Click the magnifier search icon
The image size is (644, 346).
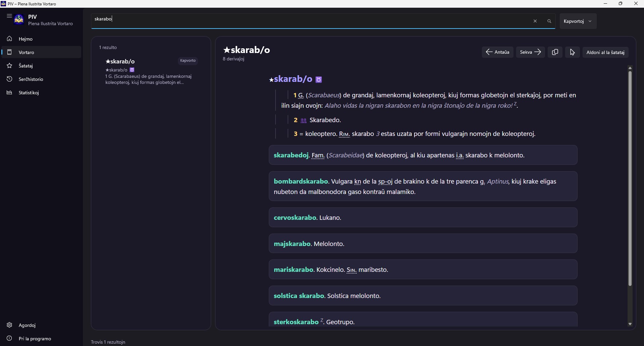click(549, 21)
